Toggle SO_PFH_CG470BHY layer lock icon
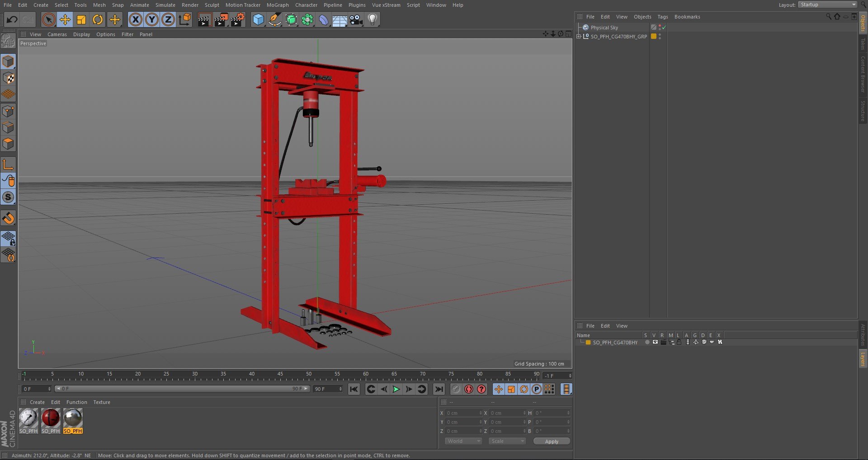Viewport: 868px width, 460px height. (x=679, y=343)
